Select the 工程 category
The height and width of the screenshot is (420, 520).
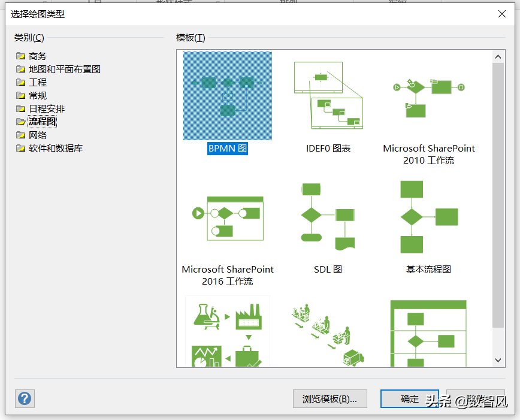(37, 81)
